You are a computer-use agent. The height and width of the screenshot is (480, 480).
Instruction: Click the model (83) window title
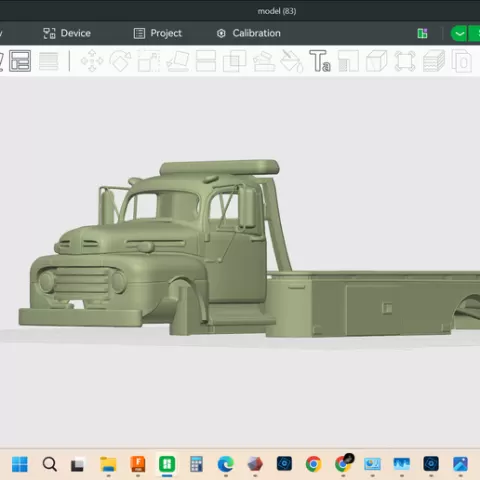[x=277, y=11]
